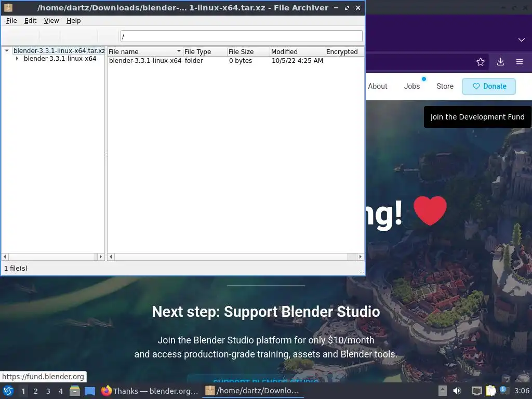The height and width of the screenshot is (399, 532).
Task: Open the File menu in File Archiver
Action: 11,21
